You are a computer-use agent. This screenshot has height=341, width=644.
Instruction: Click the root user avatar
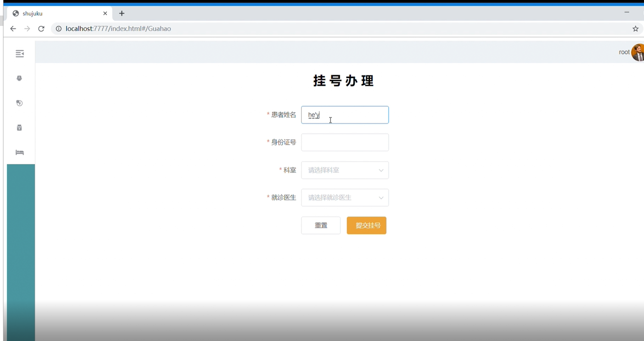pos(638,52)
